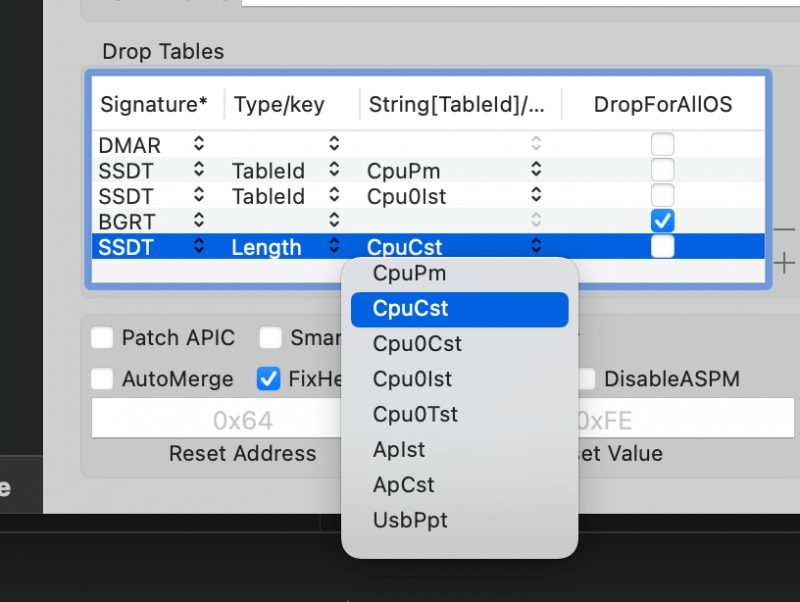Pick Cpu0Tst from the popup list
The width and height of the screenshot is (800, 602).
[x=415, y=414]
